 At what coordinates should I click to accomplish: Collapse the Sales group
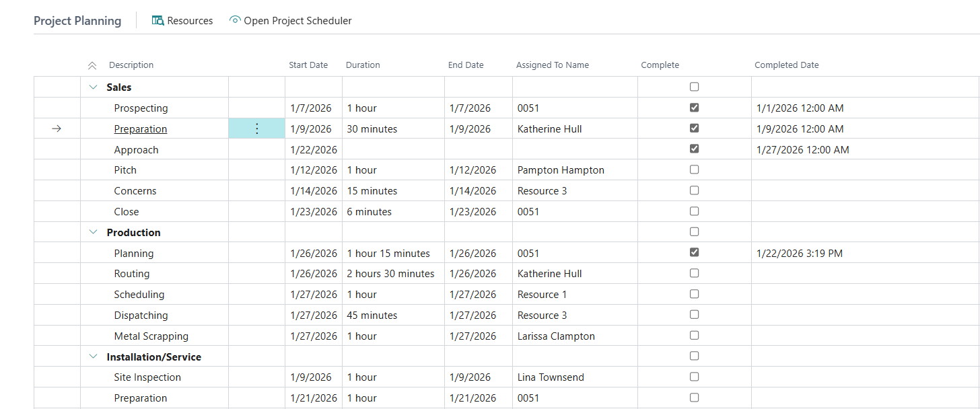click(93, 87)
